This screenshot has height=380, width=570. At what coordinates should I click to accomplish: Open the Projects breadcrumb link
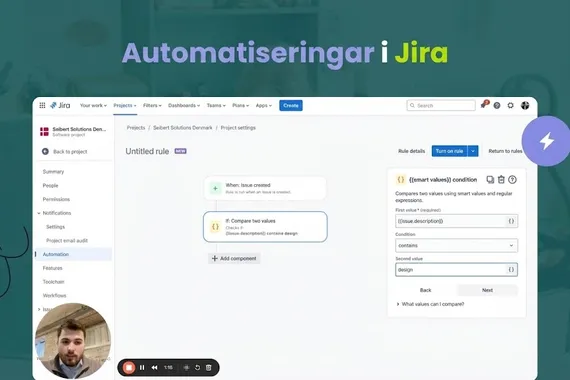click(136, 128)
